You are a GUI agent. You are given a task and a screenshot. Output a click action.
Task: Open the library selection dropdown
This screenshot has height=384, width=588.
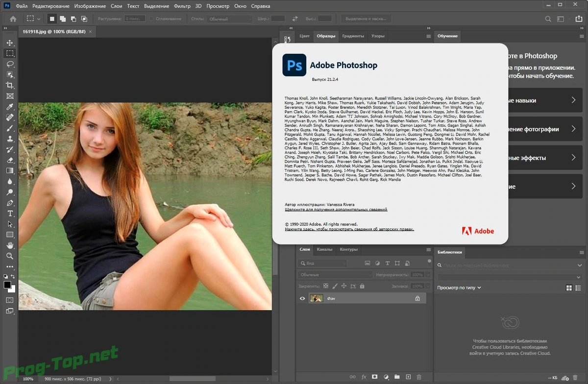(x=510, y=276)
